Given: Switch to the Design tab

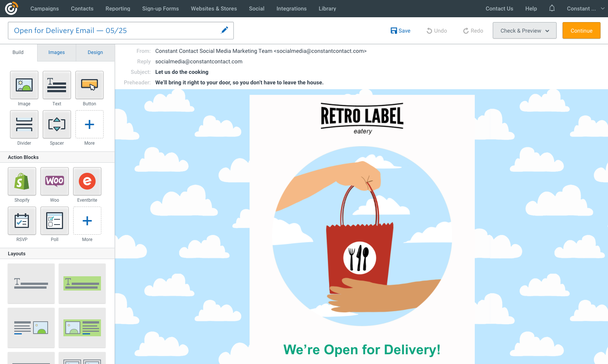Looking at the screenshot, I should (95, 52).
